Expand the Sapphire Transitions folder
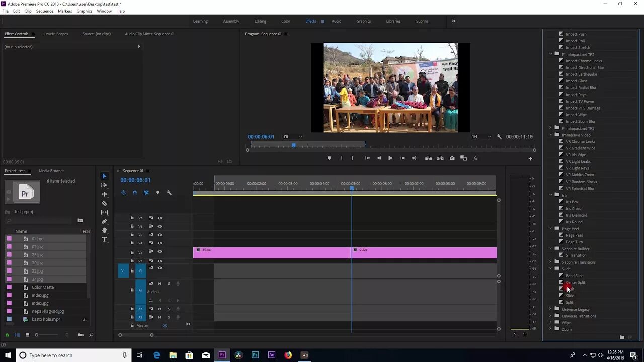Viewport: 644px width, 362px height. point(551,262)
